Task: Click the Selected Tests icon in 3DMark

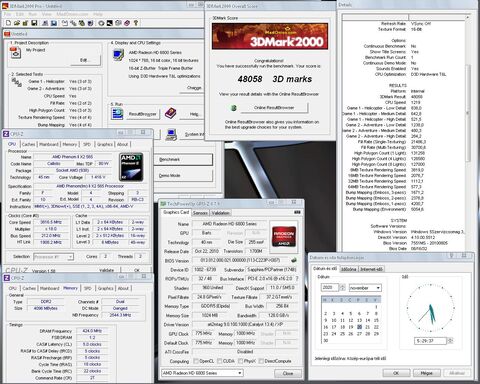Action: (x=16, y=82)
